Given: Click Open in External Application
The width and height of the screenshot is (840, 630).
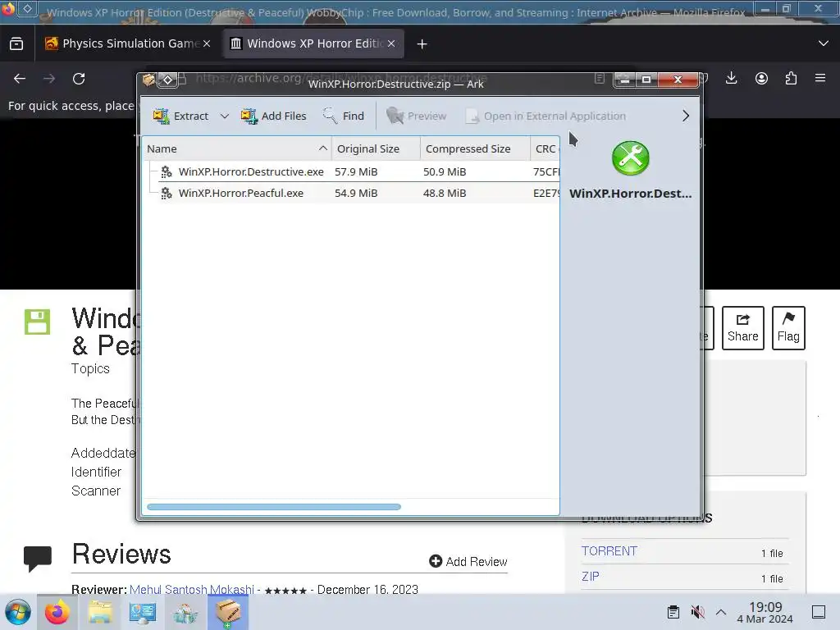Looking at the screenshot, I should 546,116.
